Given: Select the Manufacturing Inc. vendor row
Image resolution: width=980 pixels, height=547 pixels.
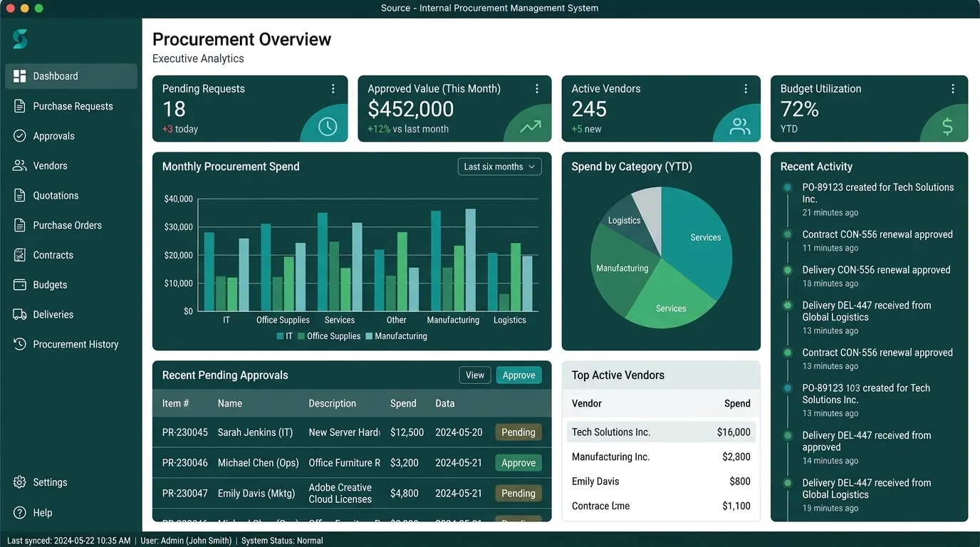Looking at the screenshot, I should point(661,457).
